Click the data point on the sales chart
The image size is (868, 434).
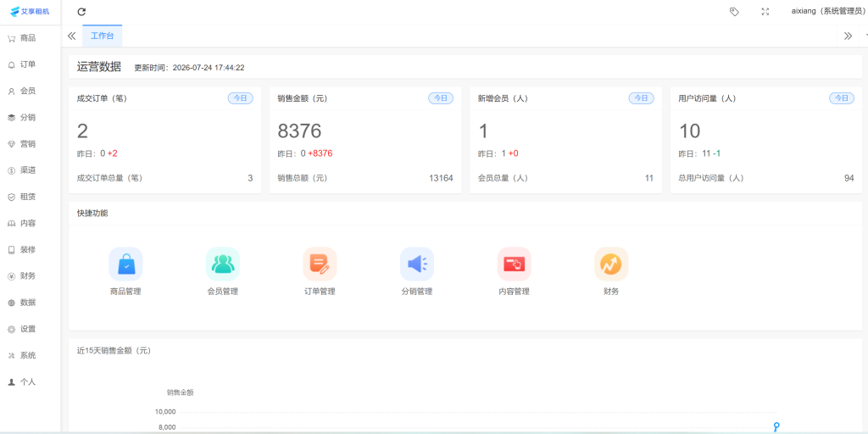pyautogui.click(x=776, y=426)
